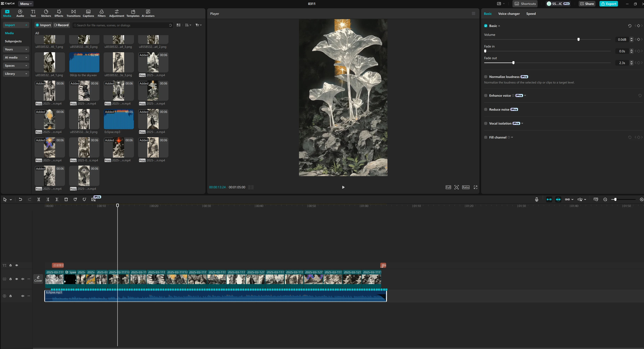Click the Share button

coord(587,4)
